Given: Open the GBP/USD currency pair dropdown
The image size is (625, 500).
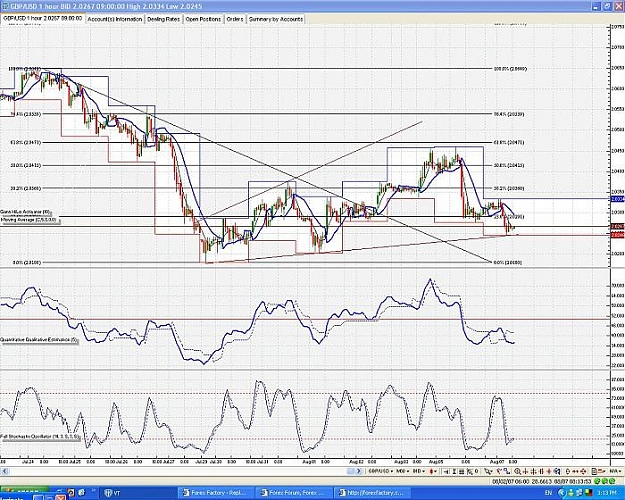Looking at the screenshot, I should [x=381, y=471].
